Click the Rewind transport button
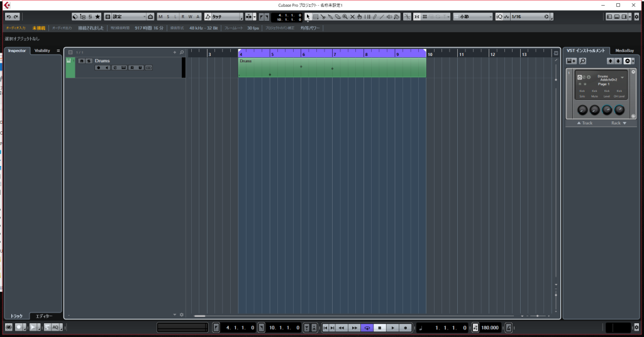The height and width of the screenshot is (337, 644). coord(341,328)
